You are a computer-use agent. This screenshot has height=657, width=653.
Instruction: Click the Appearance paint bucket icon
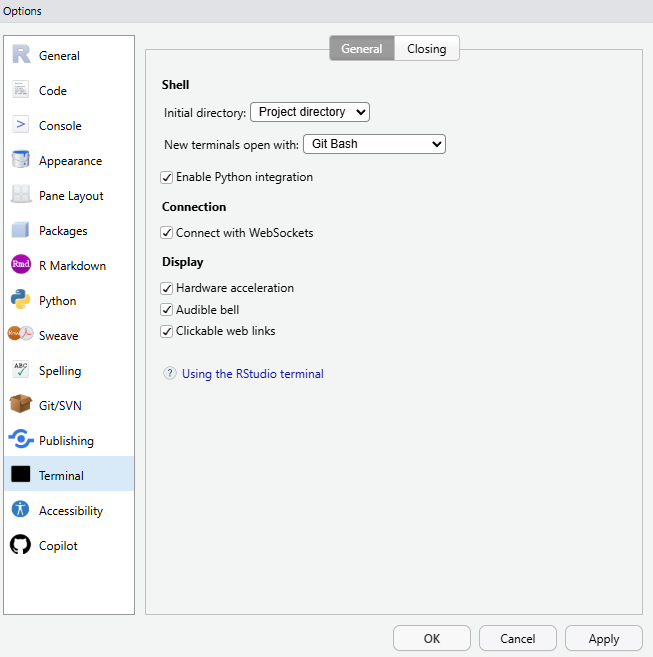(21, 159)
